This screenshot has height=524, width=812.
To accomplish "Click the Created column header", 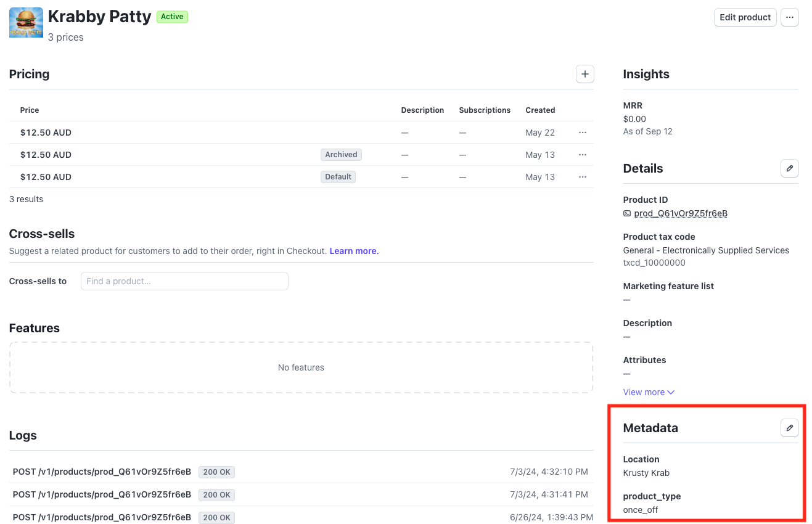I will tap(540, 110).
